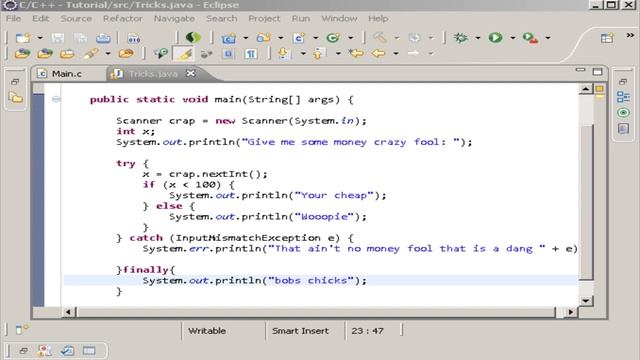Open the Refactor menu

tap(122, 19)
